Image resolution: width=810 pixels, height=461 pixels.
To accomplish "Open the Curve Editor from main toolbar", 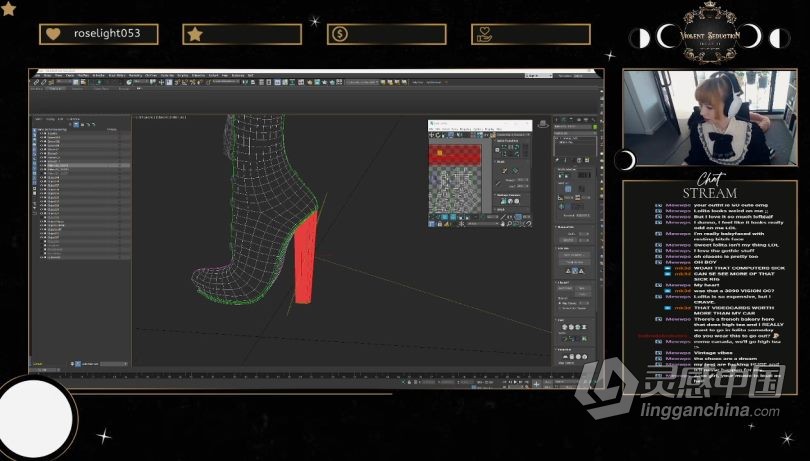I will [x=285, y=82].
